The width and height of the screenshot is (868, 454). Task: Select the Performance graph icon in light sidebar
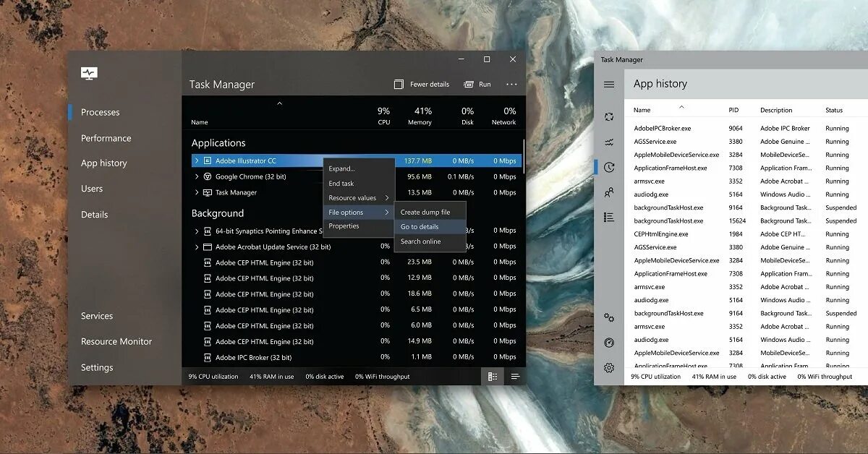(609, 142)
